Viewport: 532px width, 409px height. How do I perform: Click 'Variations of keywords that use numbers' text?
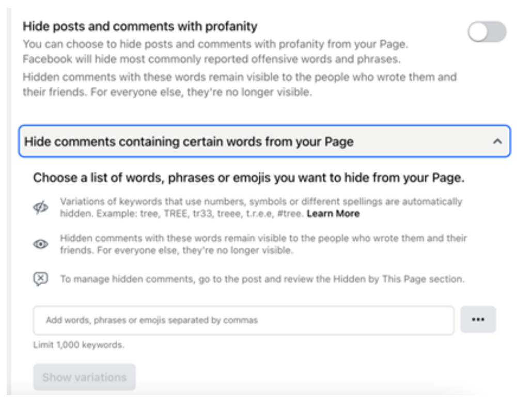[261, 208]
